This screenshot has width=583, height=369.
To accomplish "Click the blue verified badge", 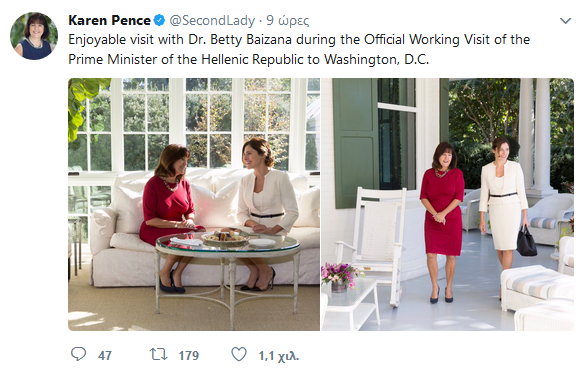I will (160, 20).
